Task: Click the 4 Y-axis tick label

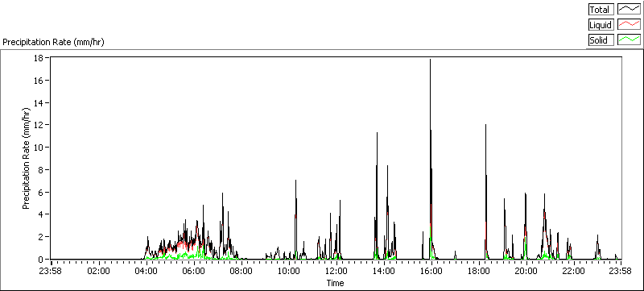Action: click(41, 214)
